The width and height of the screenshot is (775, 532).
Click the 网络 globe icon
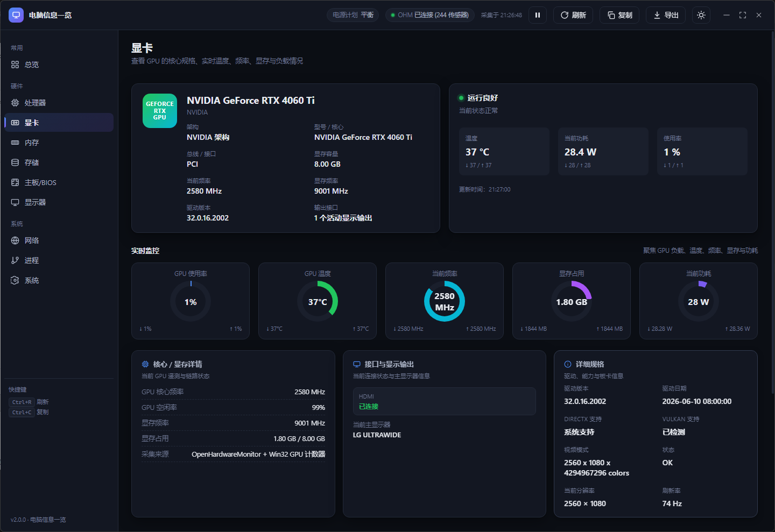tap(15, 240)
